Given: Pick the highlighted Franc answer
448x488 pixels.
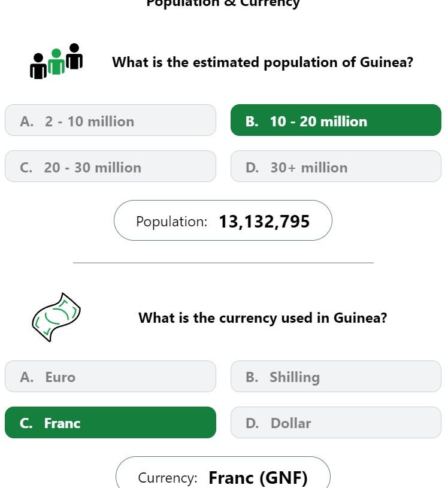Looking at the screenshot, I should point(111,422).
